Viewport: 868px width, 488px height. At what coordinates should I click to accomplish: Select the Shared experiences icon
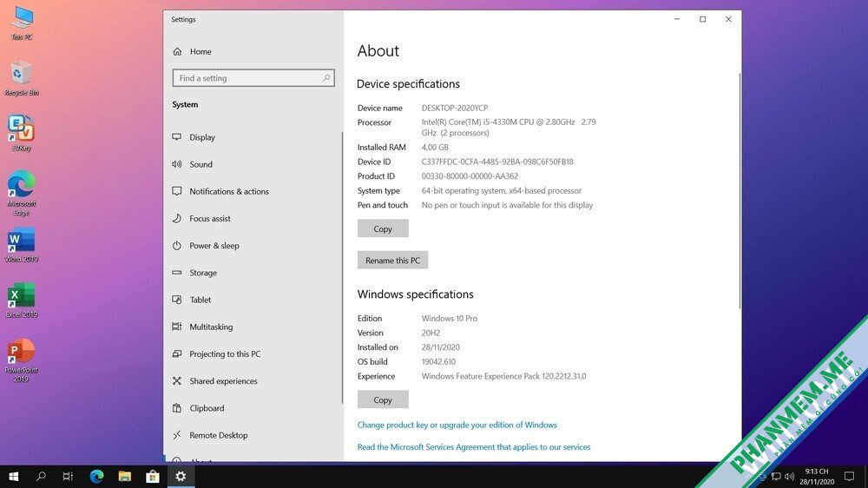177,381
